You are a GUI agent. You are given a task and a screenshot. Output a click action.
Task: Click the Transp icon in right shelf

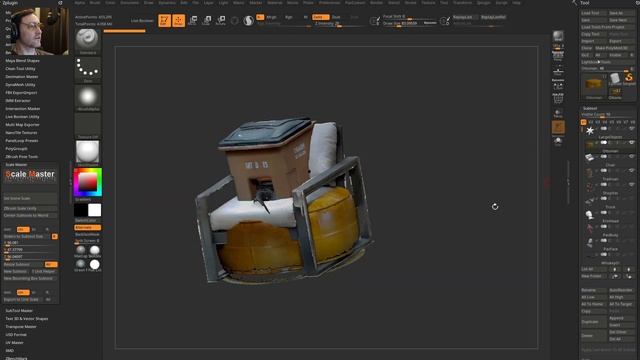(558, 113)
